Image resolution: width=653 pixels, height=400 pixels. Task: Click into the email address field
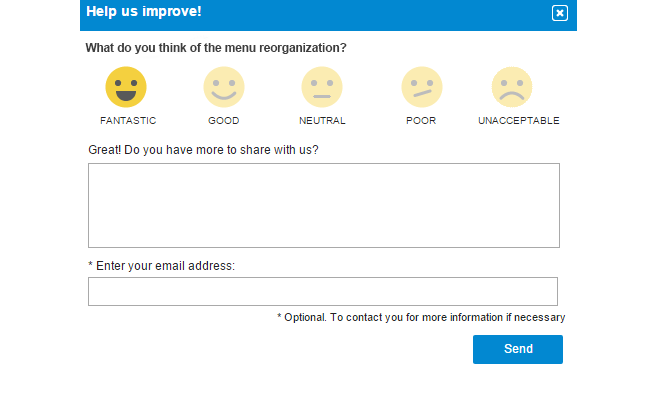click(322, 292)
